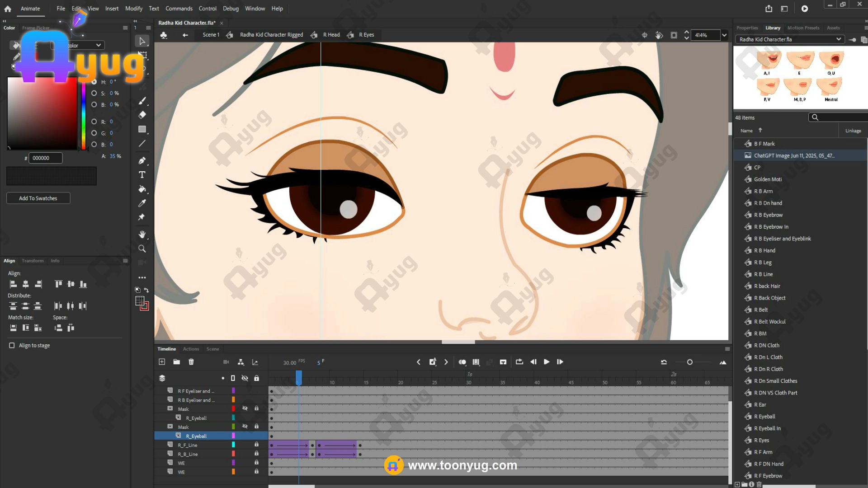
Task: Open the Modify menu
Action: tap(133, 9)
